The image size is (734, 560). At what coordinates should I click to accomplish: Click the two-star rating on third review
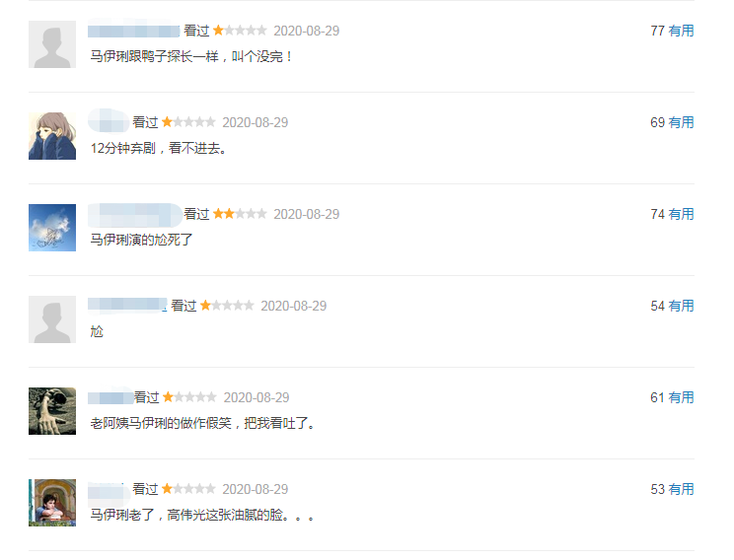240,214
